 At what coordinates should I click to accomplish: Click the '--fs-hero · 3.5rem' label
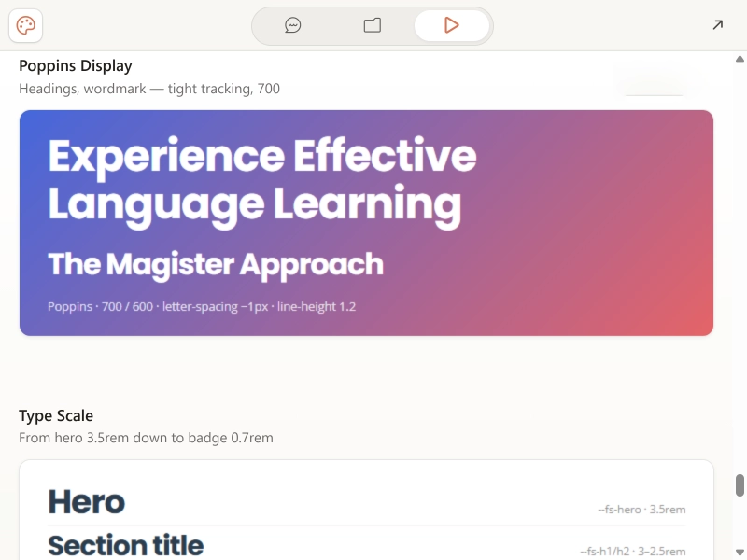point(641,510)
